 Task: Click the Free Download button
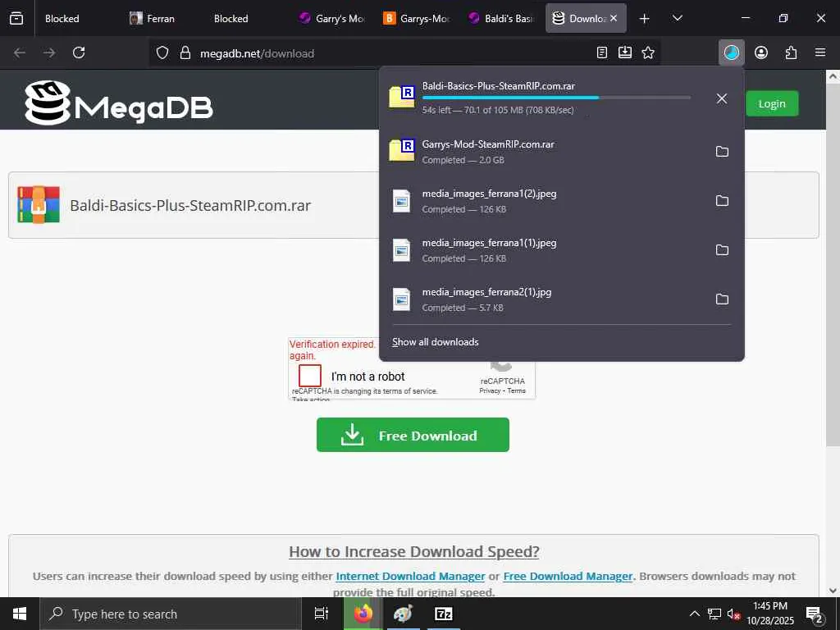click(x=413, y=435)
